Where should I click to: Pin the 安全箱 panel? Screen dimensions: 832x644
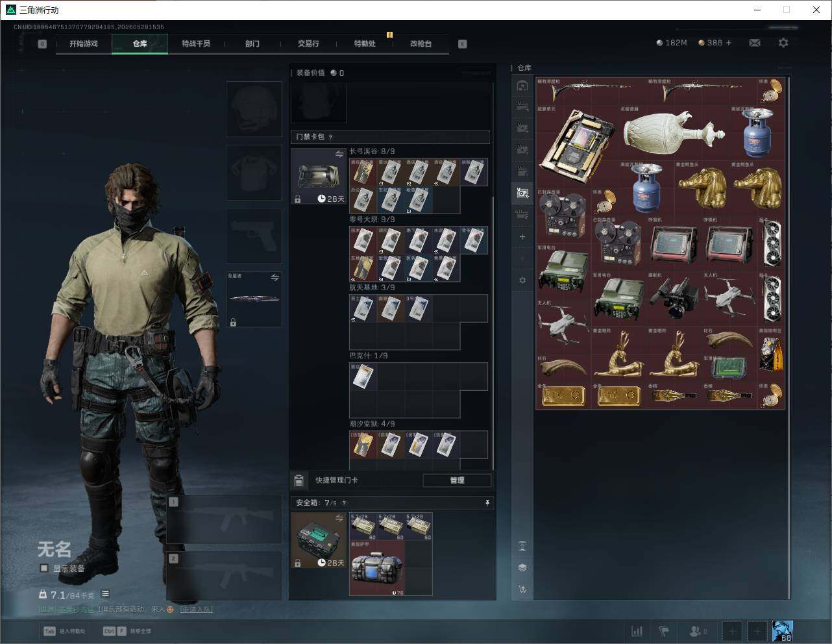point(487,502)
